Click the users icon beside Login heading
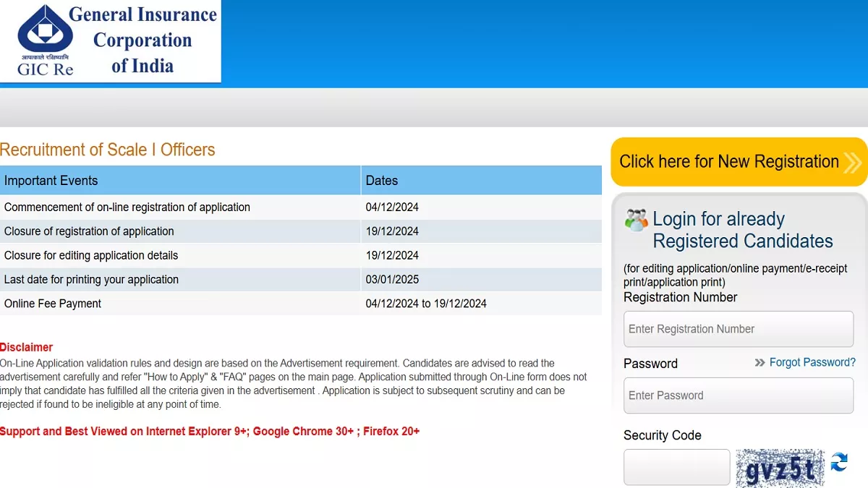The width and height of the screenshot is (868, 488). pos(637,220)
